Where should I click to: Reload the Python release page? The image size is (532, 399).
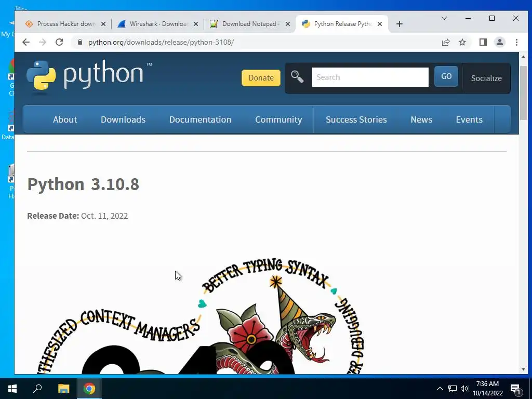(59, 42)
